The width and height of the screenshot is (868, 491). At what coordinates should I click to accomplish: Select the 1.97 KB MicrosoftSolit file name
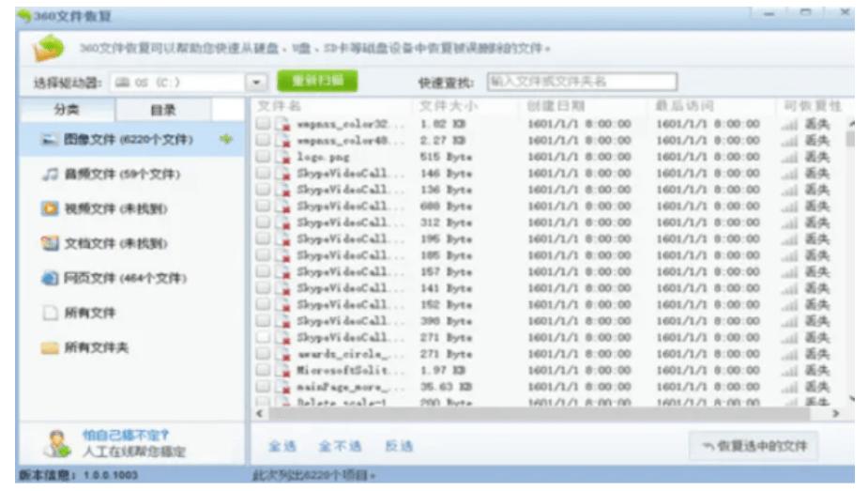(350, 370)
